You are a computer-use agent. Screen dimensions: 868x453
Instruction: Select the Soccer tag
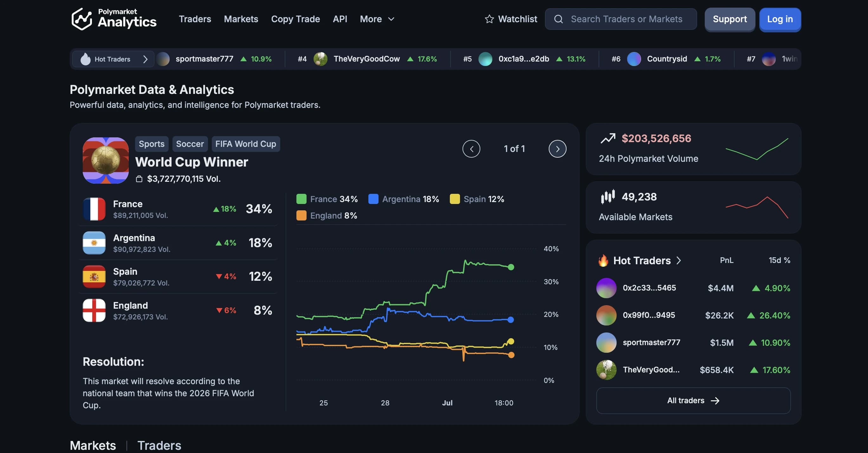190,144
